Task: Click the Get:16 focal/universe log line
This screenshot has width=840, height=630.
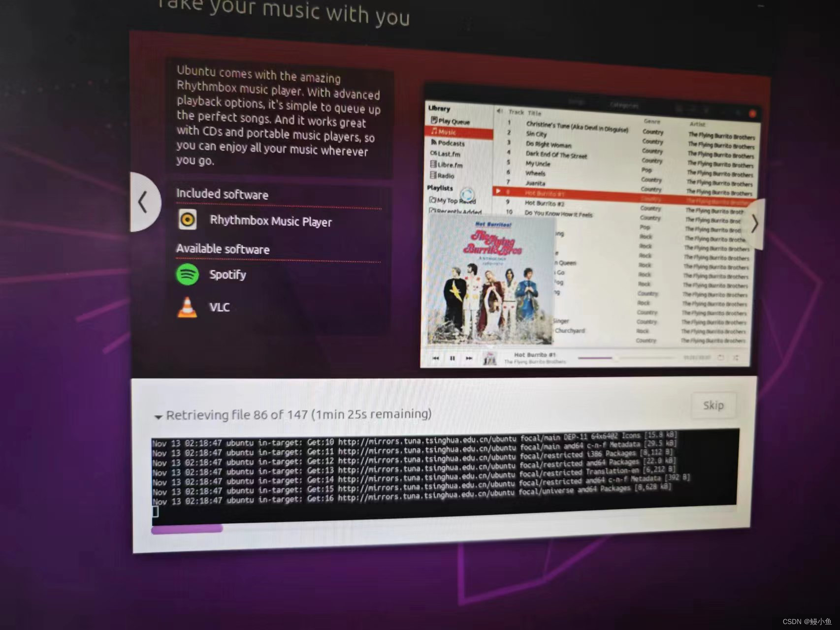Action: (x=412, y=495)
